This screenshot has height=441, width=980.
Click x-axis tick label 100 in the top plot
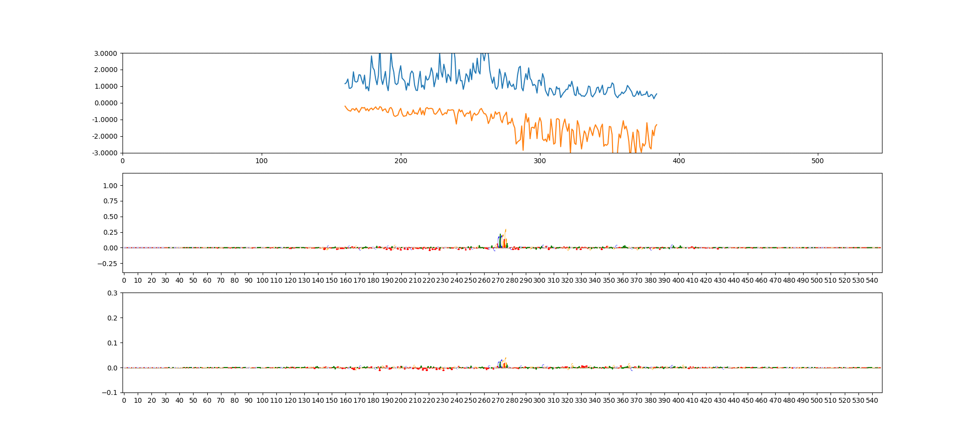(x=262, y=160)
